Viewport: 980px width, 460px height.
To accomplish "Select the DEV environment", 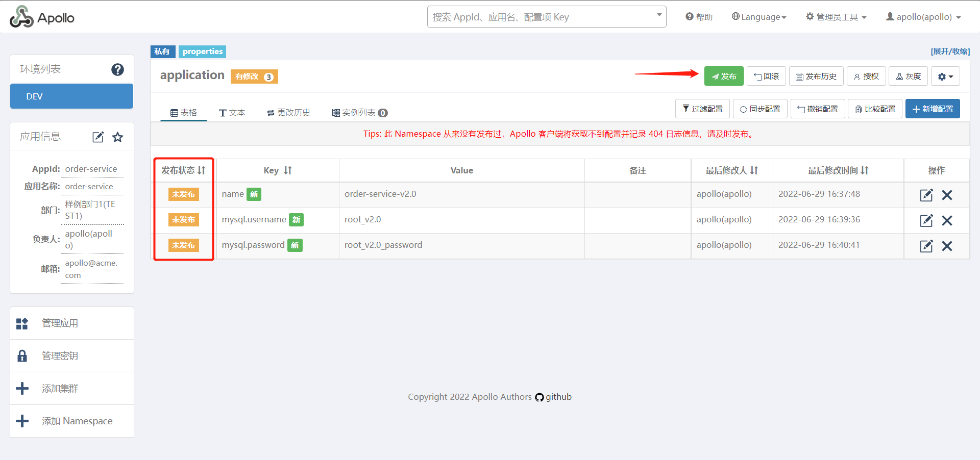I will (71, 96).
